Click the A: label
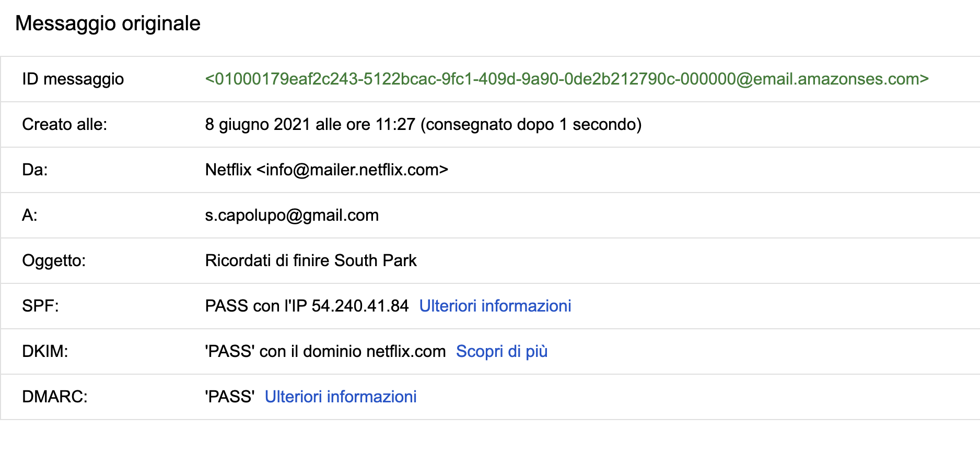This screenshot has height=454, width=980. (x=30, y=215)
